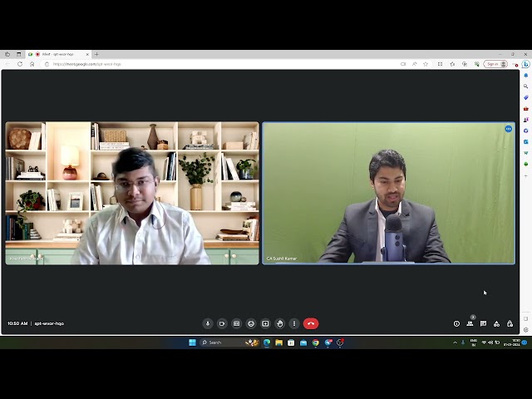The height and width of the screenshot is (399, 532).
Task: Click the blue options dots on CA Sushil Kumar tile
Action: point(508,129)
